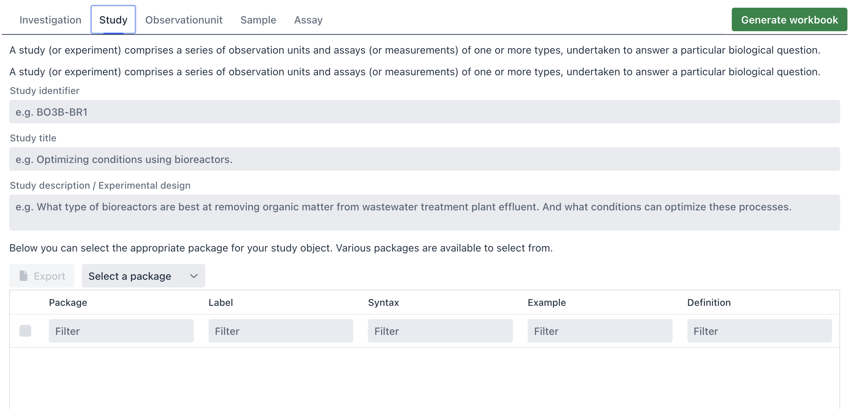Screen dimensions: 868x409
Task: Switch to the Investigation tab
Action: 50,20
